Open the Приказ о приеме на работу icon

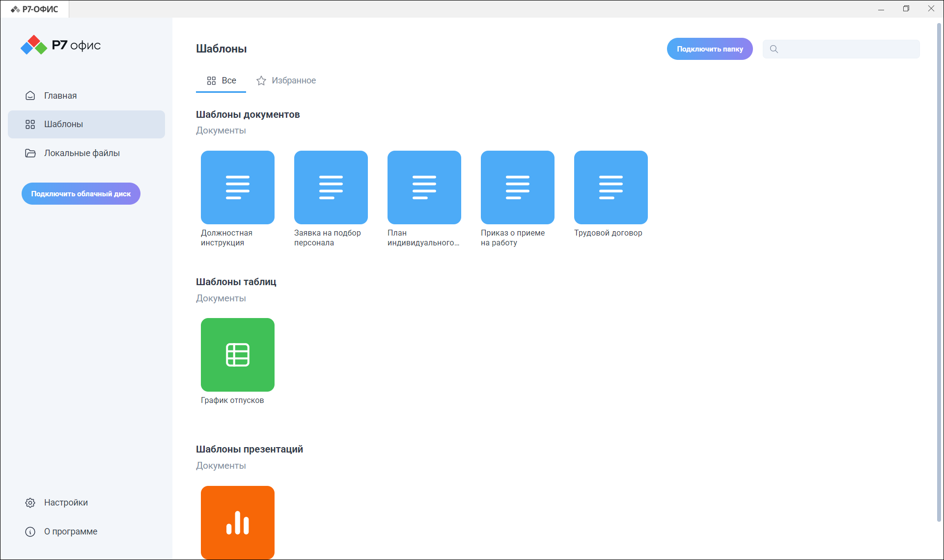coord(518,187)
